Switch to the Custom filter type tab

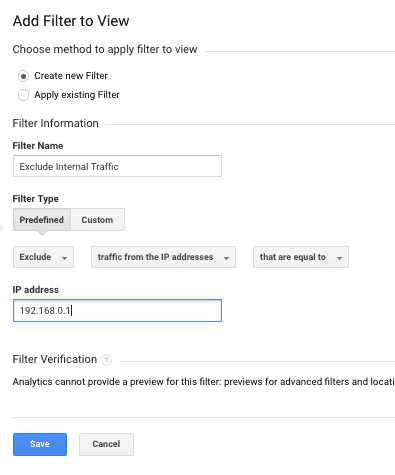click(98, 220)
